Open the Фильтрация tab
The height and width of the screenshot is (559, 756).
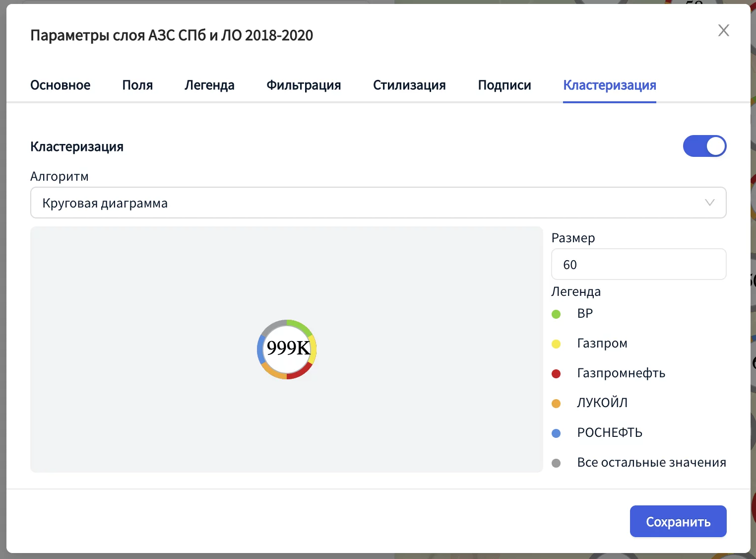click(x=304, y=85)
